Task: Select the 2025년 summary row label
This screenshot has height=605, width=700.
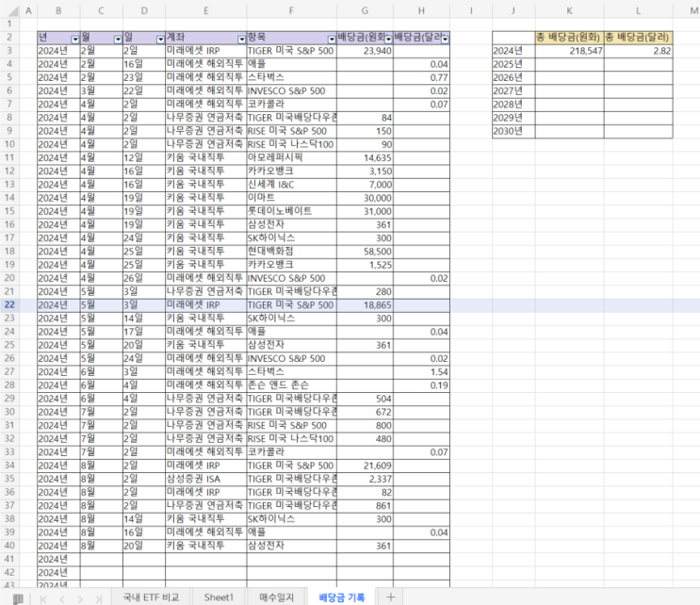Action: (x=513, y=64)
